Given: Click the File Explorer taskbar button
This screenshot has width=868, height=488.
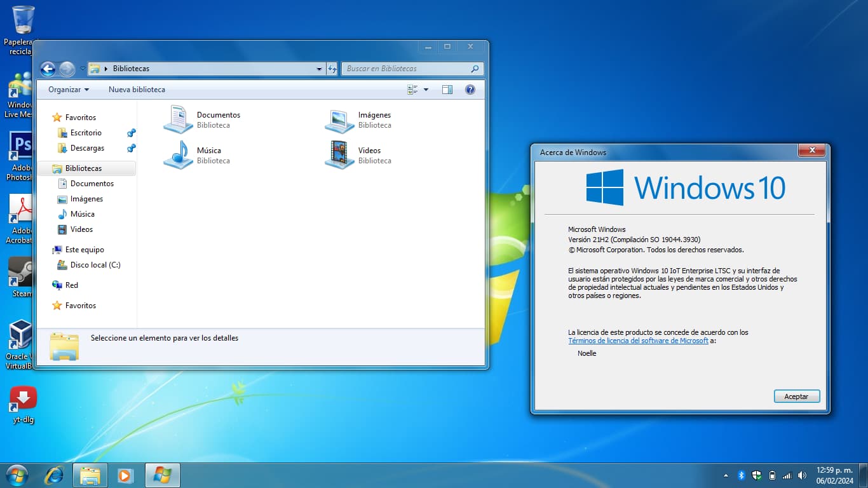Looking at the screenshot, I should [x=90, y=475].
